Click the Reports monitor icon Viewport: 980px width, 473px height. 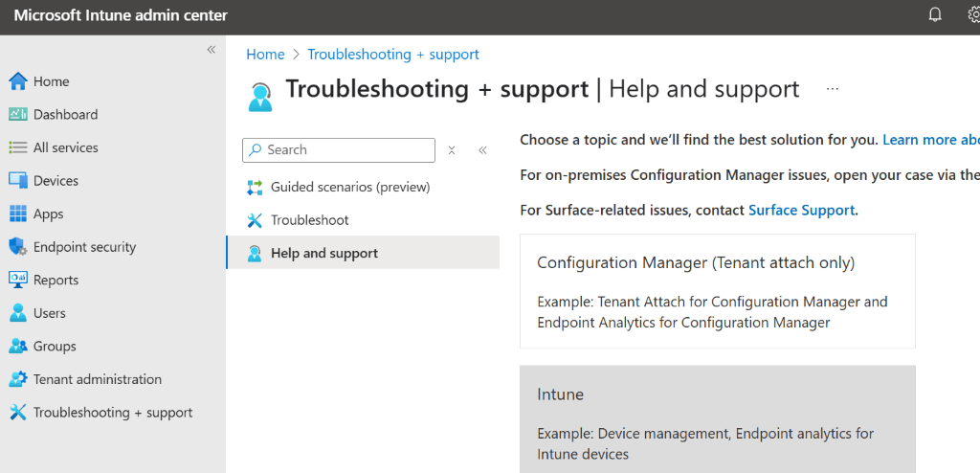tap(18, 280)
